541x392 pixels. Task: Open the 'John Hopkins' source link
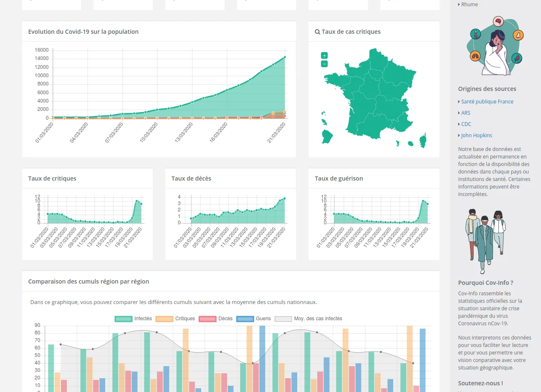[477, 135]
